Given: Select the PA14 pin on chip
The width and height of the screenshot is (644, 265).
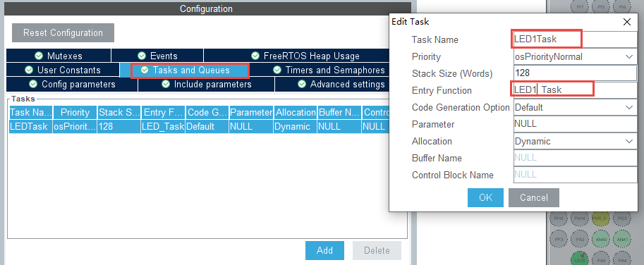Looking at the screenshot, I should pyautogui.click(x=580, y=218).
